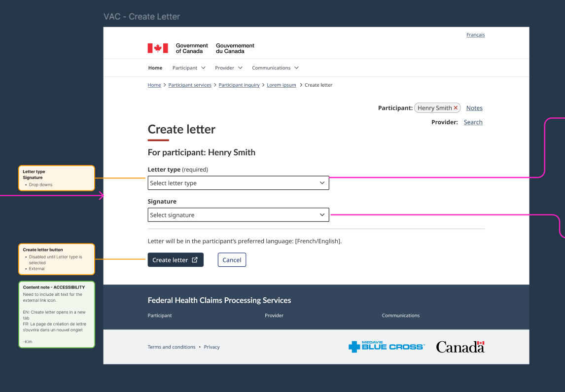Go to Home in the navigation bar
This screenshot has height=392, width=565.
[x=155, y=68]
